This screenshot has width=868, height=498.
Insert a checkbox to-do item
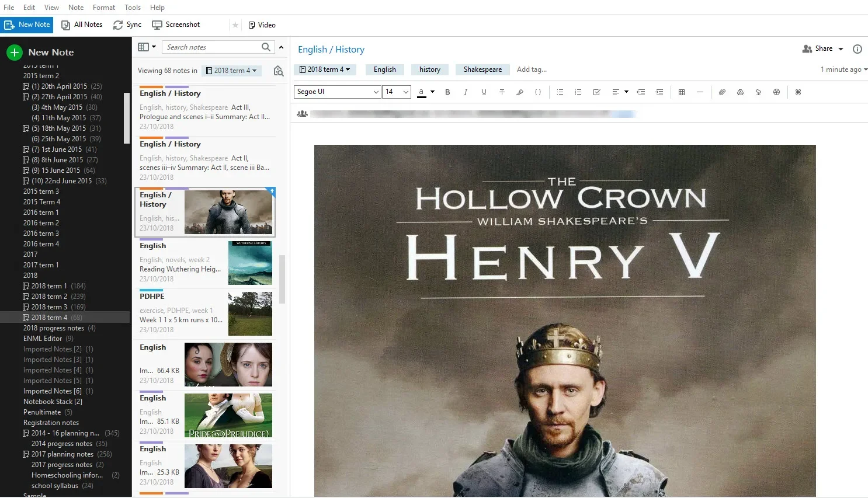[596, 92]
